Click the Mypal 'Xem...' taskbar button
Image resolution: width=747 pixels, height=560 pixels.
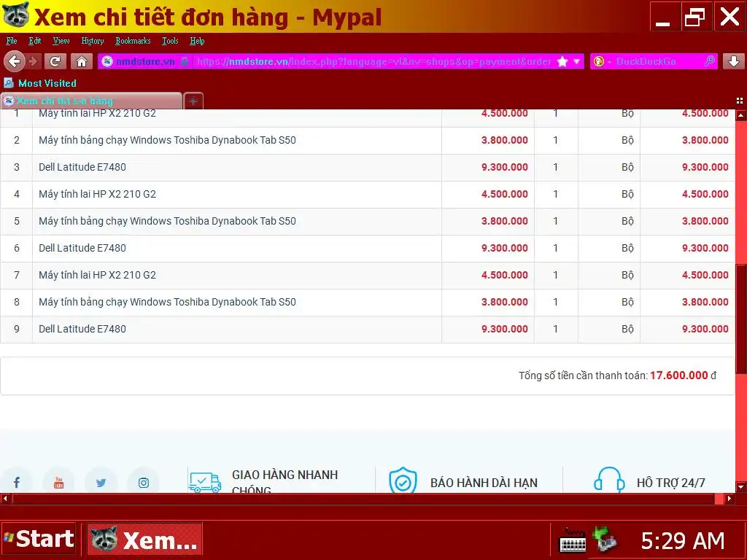coord(145,540)
